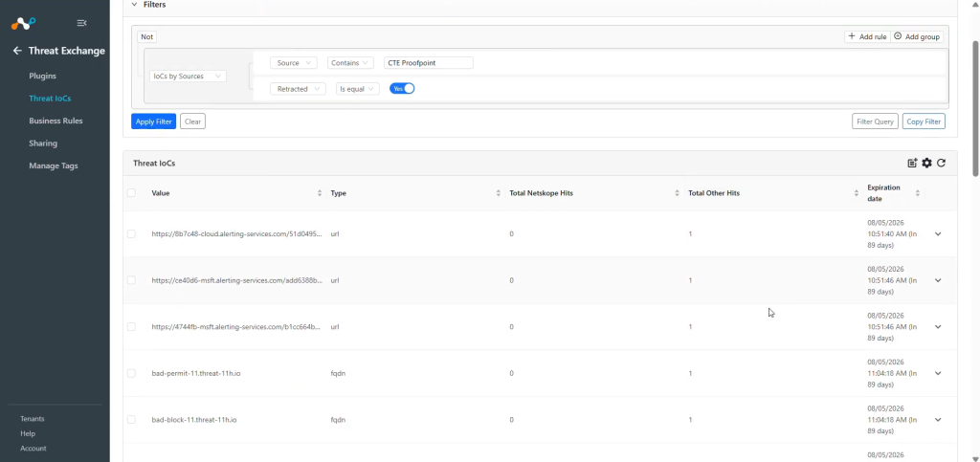Open the Is equal operator dropdown
Screen dimensions: 980x462
click(x=358, y=89)
